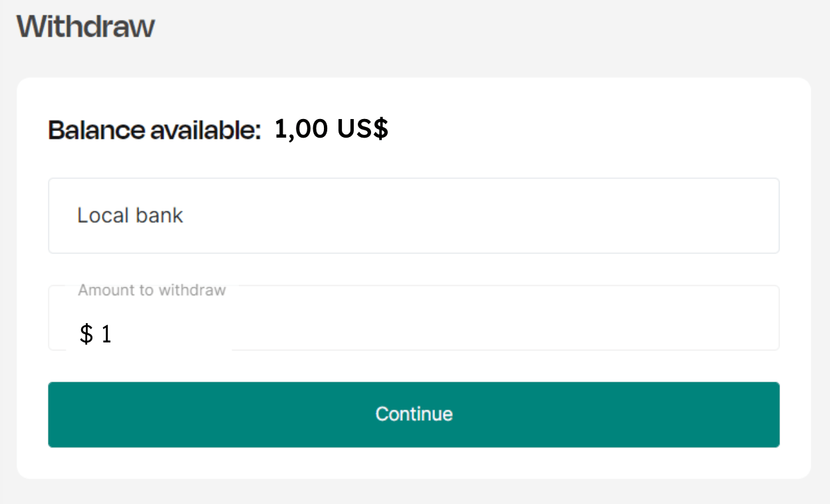The image size is (830, 504).
Task: Select the $1 amount value
Action: (96, 334)
